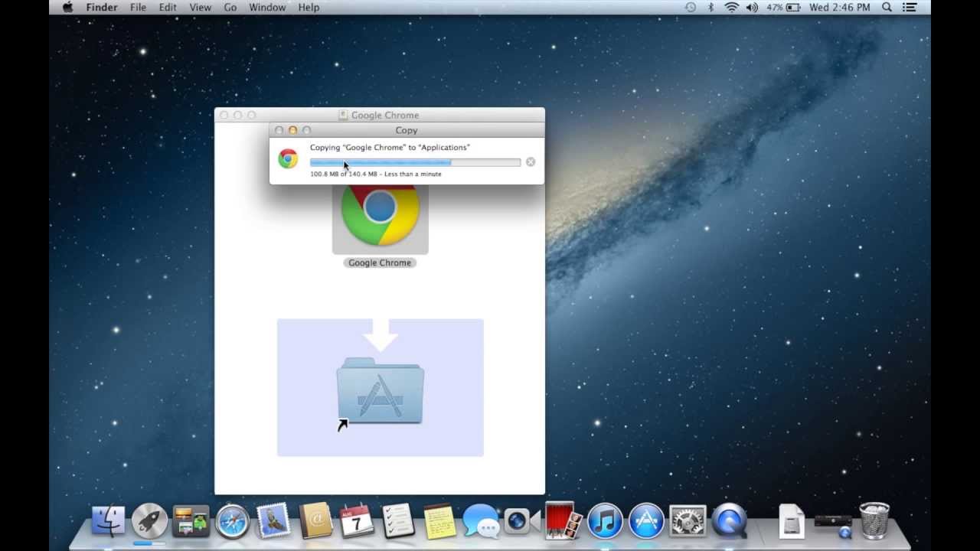Open Mail from the Dock
The width and height of the screenshot is (980, 551).
273,521
